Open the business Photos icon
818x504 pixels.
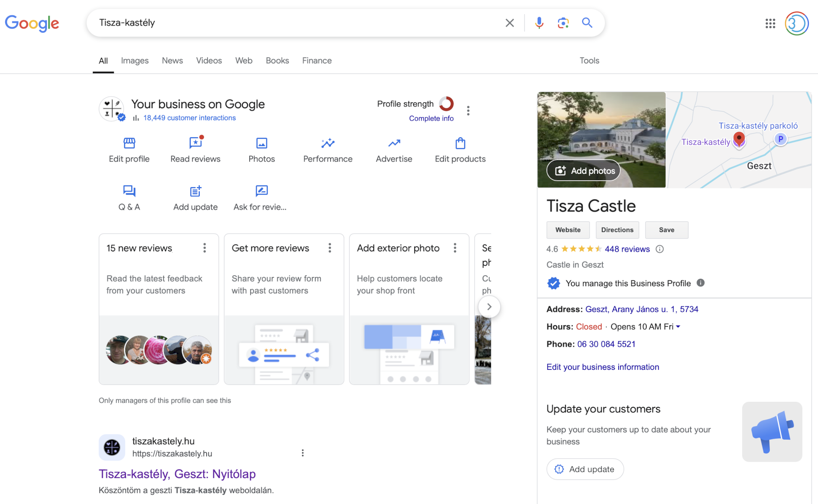click(x=262, y=143)
